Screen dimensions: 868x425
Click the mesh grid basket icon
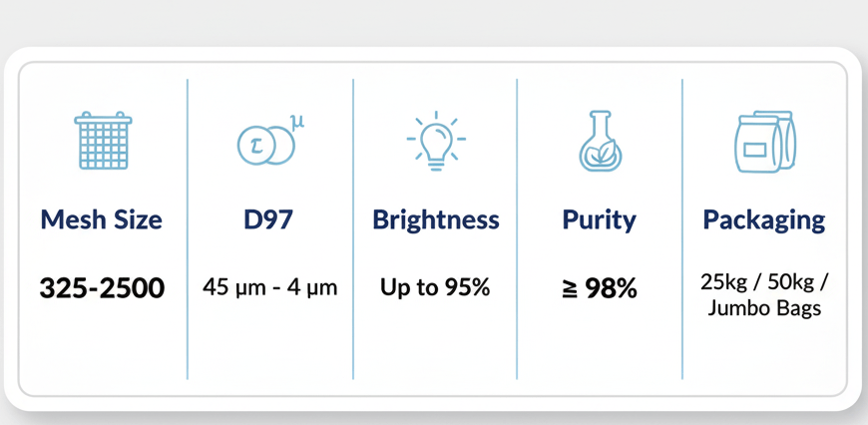click(102, 141)
